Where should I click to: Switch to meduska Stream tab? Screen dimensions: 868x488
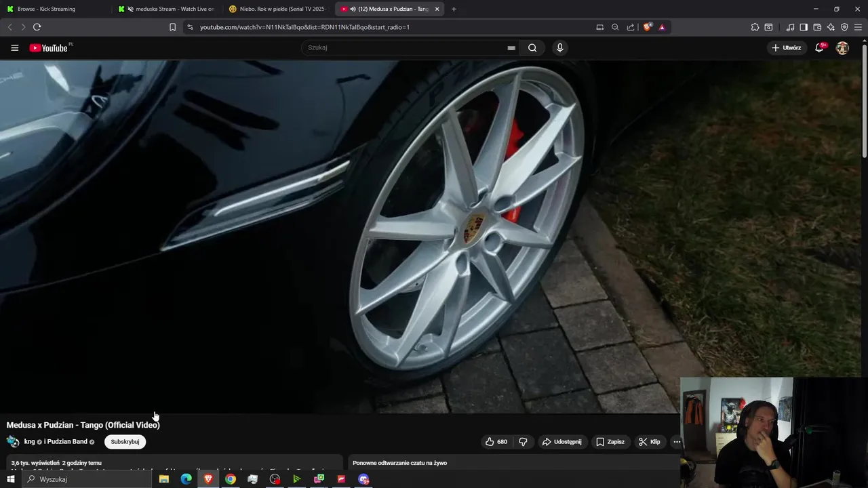tap(166, 9)
